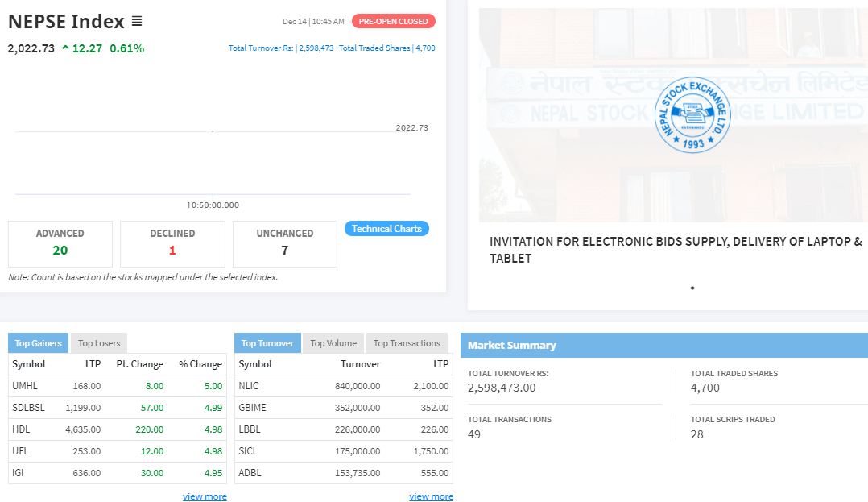Viewport: 868px width, 502px height.
Task: Click the NEPSE Index title text
Action: tap(66, 21)
